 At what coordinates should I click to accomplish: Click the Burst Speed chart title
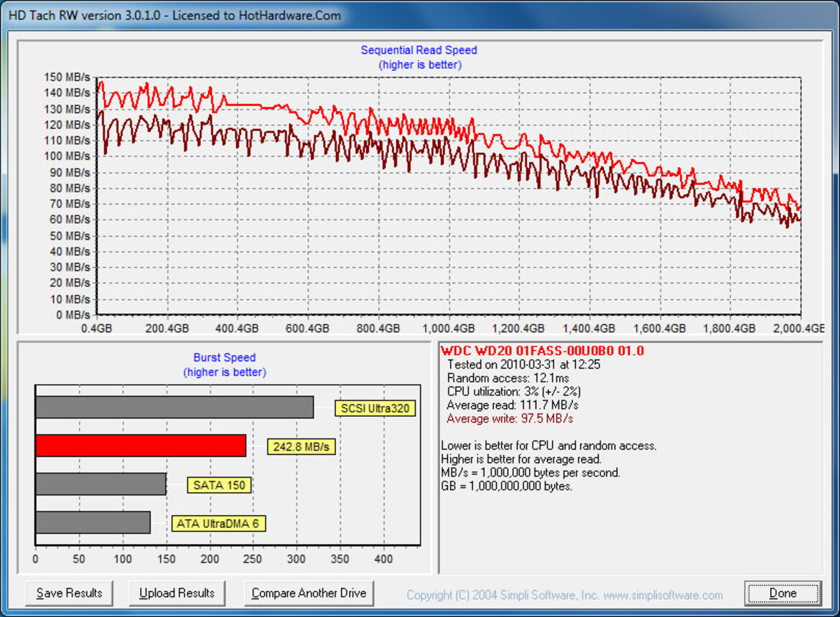225,357
